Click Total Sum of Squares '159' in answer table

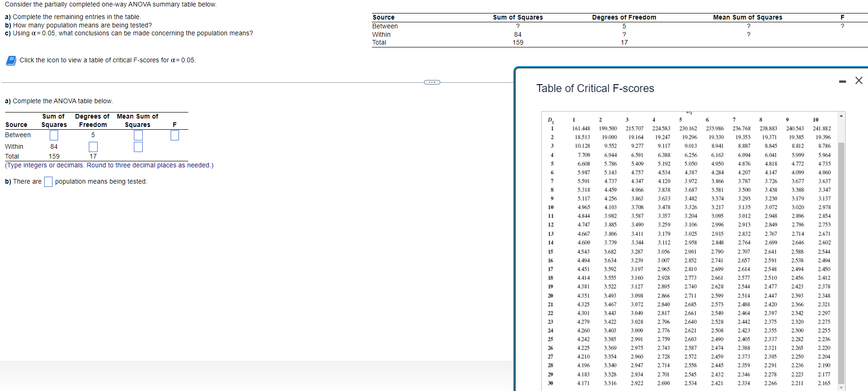click(x=54, y=157)
